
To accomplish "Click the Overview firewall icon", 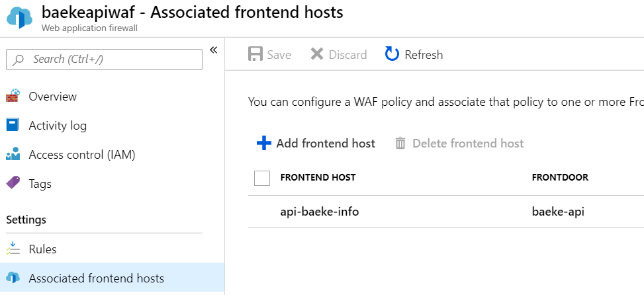I will [x=13, y=97].
